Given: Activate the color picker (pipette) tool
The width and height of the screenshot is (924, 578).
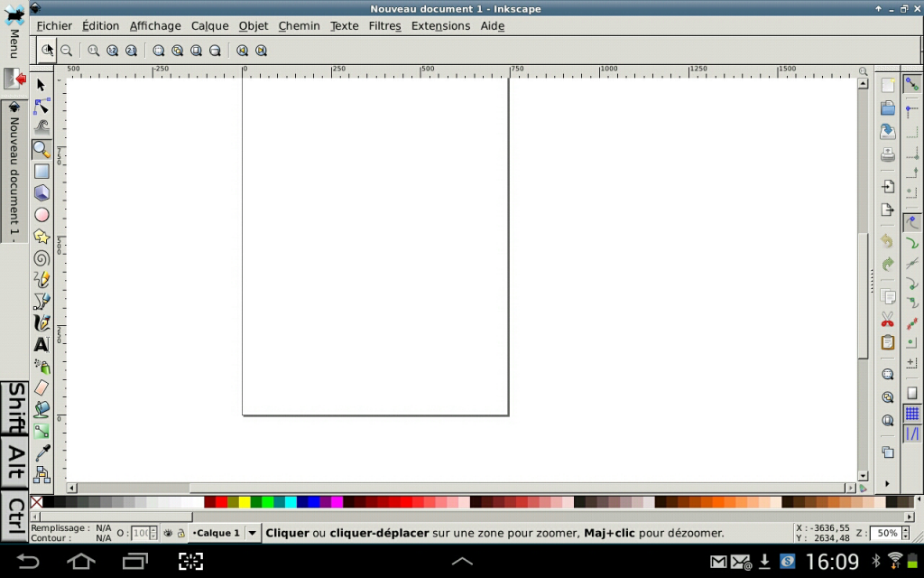Looking at the screenshot, I should point(41,452).
